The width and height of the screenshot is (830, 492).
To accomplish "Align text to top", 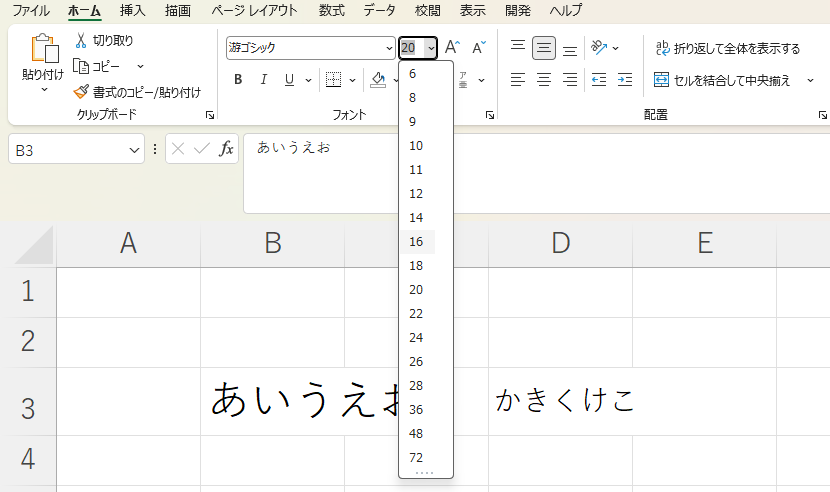I will pos(518,48).
